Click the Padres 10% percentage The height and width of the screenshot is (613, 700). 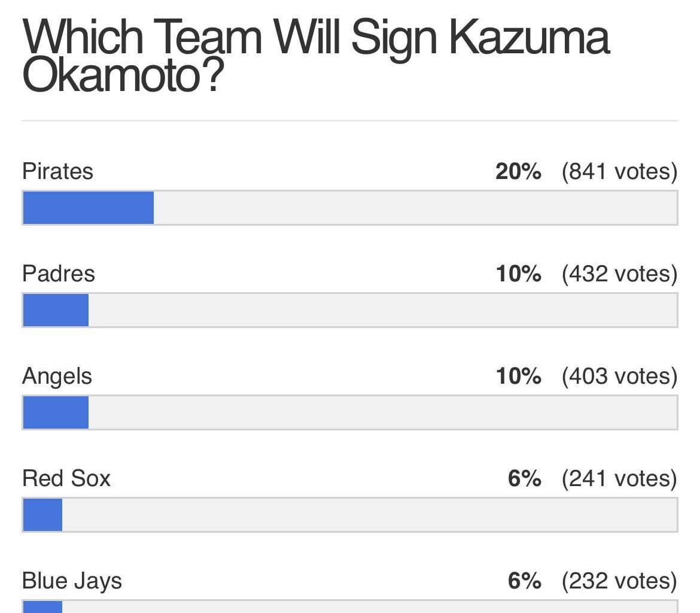tap(518, 274)
